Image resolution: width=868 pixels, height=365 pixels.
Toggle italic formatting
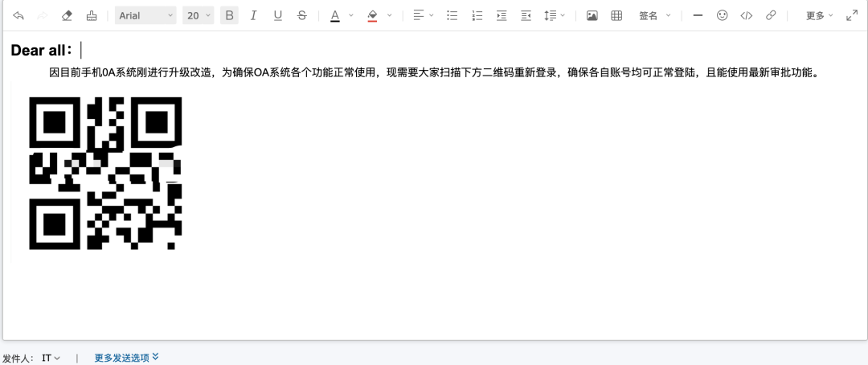click(x=253, y=15)
